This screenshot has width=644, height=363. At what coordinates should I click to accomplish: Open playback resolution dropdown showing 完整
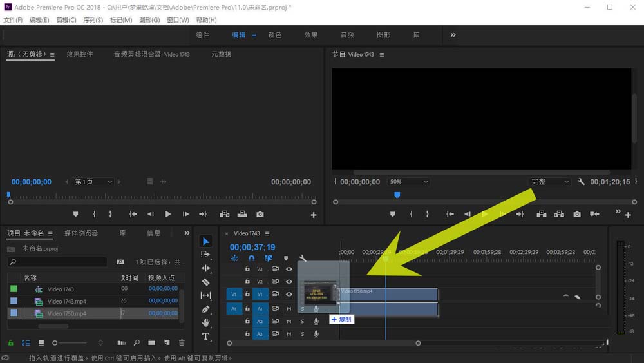pyautogui.click(x=550, y=182)
